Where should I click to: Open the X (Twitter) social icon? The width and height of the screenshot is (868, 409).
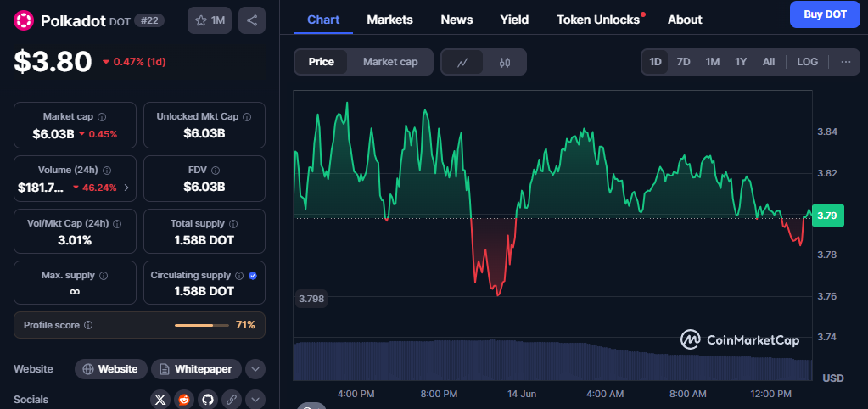tap(160, 400)
